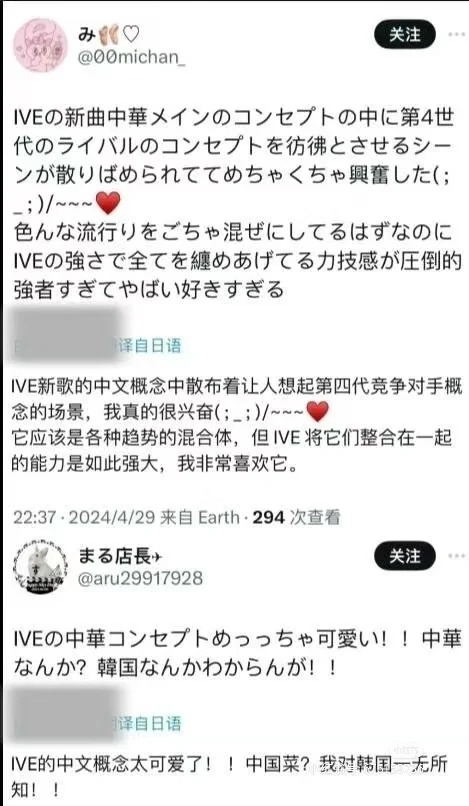Tap the 译自日语 label under the second tweet
Screen dimensions: 469x806
151,723
